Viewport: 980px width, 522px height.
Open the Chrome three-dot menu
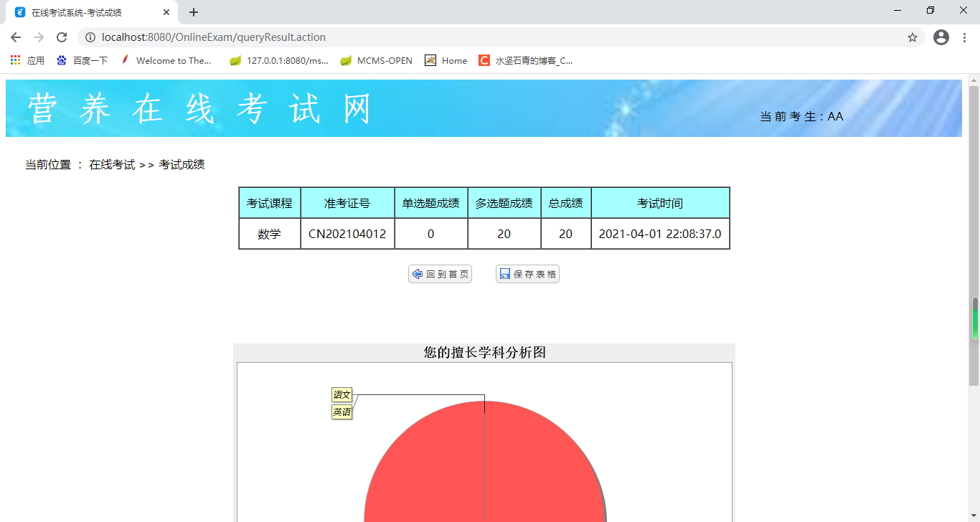(x=964, y=37)
